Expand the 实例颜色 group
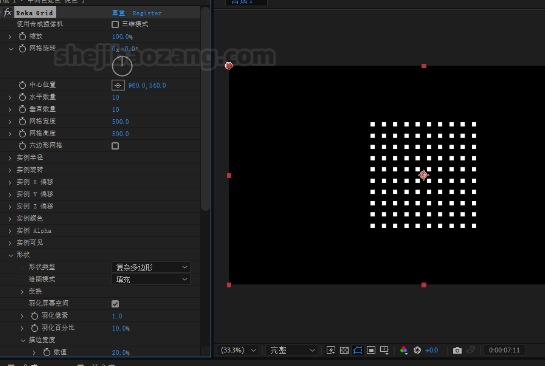This screenshot has height=366, width=545. (x=10, y=219)
